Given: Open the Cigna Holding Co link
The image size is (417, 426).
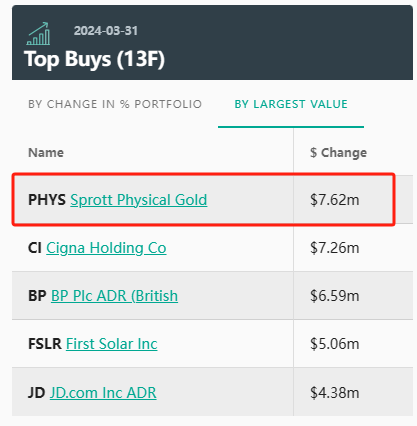Looking at the screenshot, I should [106, 248].
